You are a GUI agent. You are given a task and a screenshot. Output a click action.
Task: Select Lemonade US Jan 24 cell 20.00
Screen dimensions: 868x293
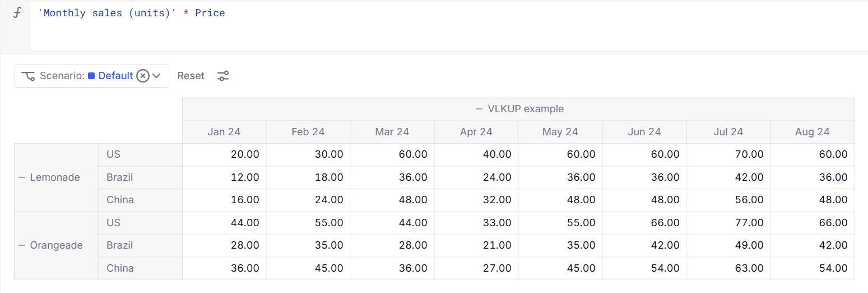(224, 154)
